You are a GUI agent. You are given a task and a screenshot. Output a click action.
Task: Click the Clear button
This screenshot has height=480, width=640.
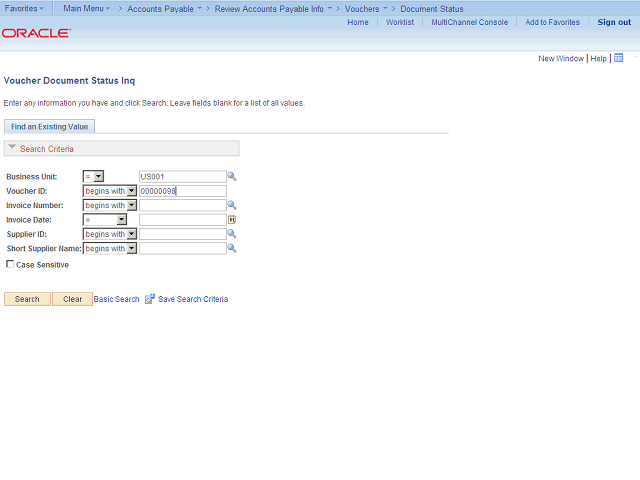coord(73,299)
